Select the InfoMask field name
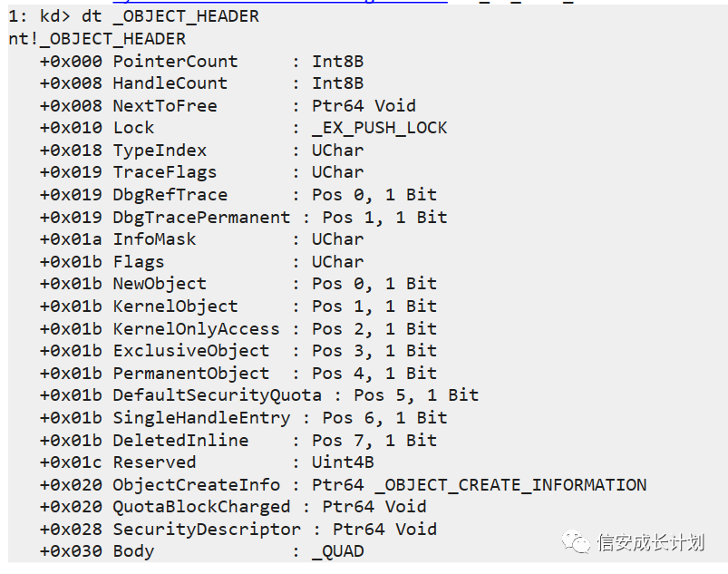The width and height of the screenshot is (728, 574). tap(154, 239)
